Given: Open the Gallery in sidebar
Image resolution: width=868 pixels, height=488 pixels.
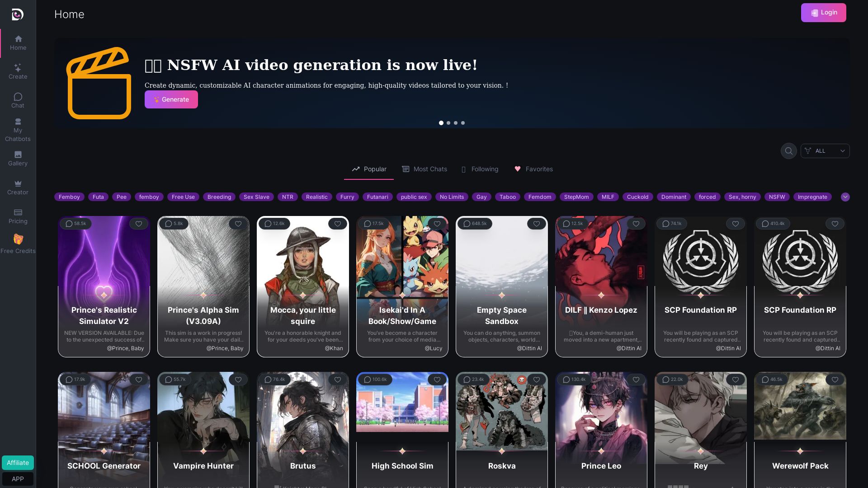Looking at the screenshot, I should (x=18, y=158).
